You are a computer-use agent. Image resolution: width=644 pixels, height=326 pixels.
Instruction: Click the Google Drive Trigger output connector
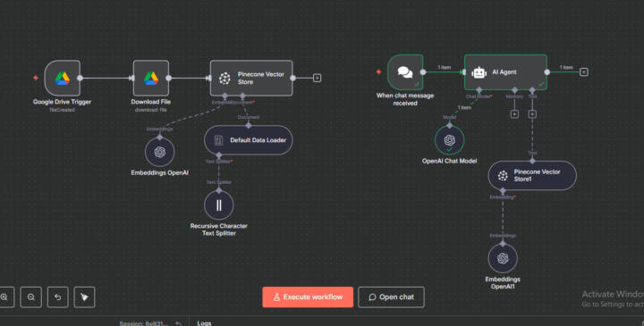(80, 78)
